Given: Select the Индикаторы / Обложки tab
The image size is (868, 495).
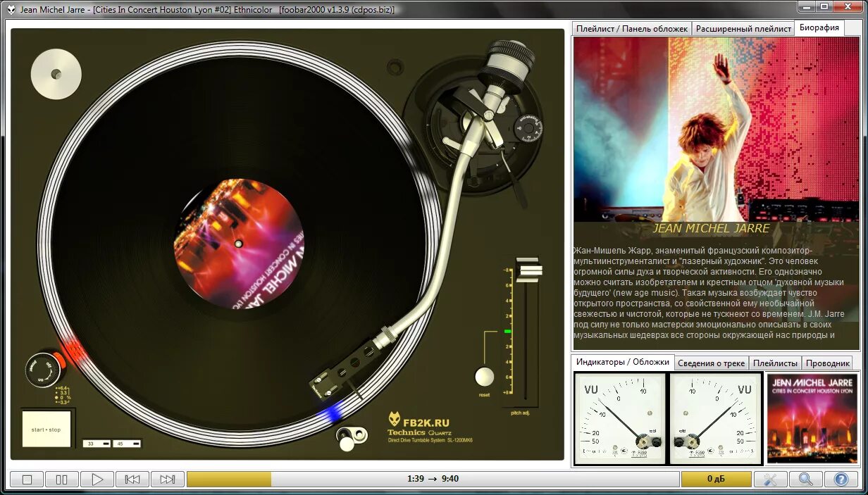Looking at the screenshot, I should [x=623, y=362].
